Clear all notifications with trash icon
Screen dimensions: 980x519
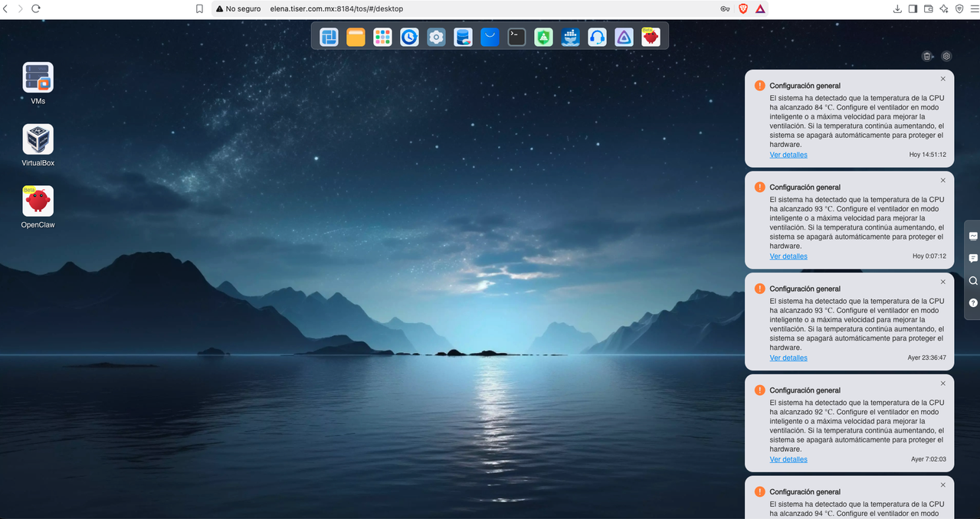(x=927, y=56)
